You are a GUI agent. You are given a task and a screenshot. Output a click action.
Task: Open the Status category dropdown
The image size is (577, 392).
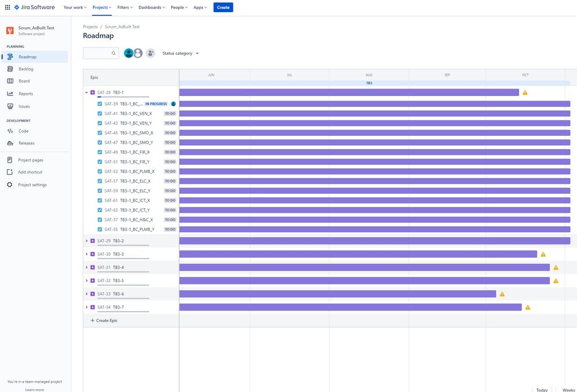pyautogui.click(x=180, y=53)
